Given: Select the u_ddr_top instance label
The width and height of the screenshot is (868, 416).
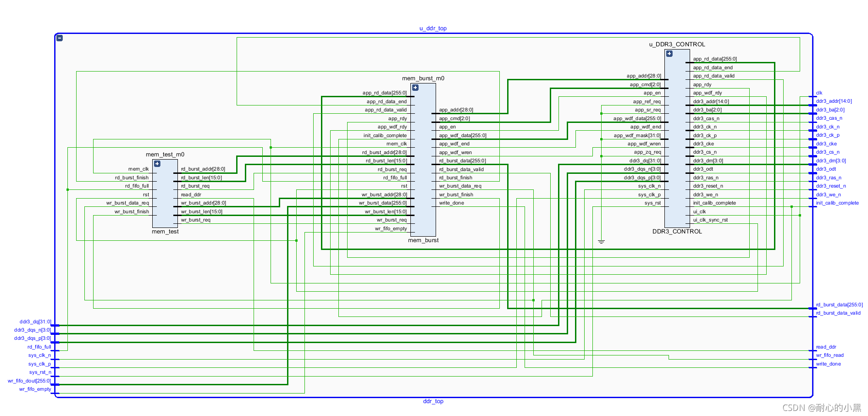Looking at the screenshot, I should tap(433, 28).
